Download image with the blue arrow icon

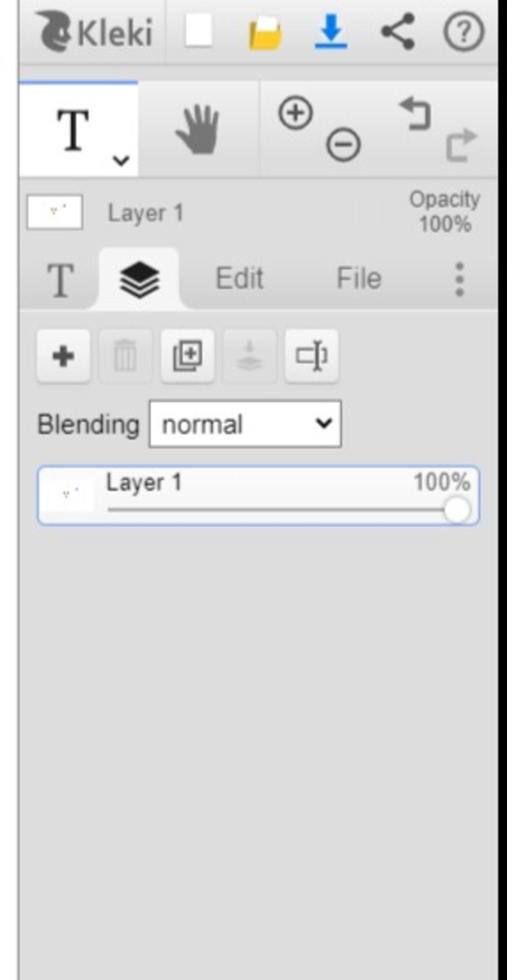point(331,32)
